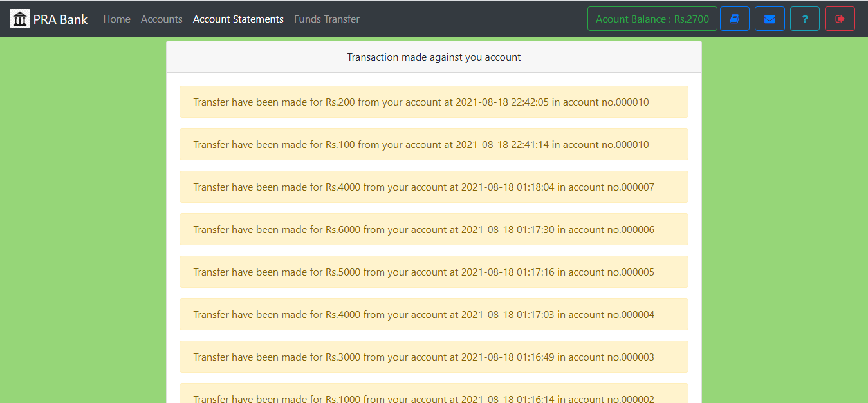868x403 pixels.
Task: Select the Rs.3000 transfer to account no.000003
Action: point(434,357)
